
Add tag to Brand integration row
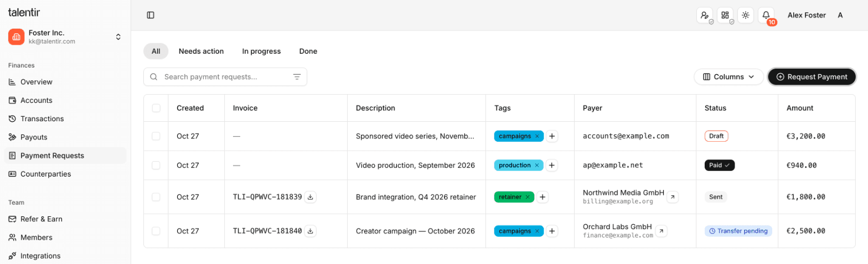point(542,196)
